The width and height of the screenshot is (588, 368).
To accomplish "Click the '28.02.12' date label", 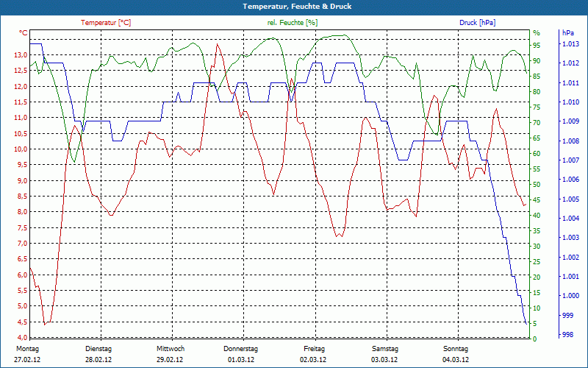I will [x=98, y=359].
